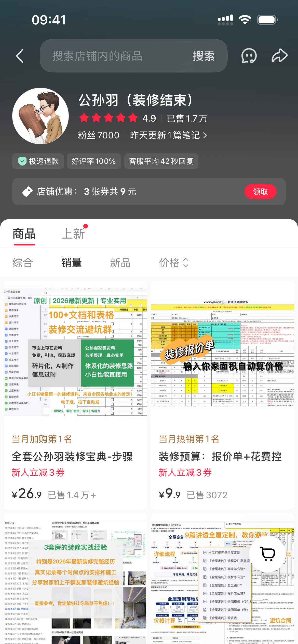
Task: Open 3套房的装修实战经验 product image
Action: click(x=75, y=579)
